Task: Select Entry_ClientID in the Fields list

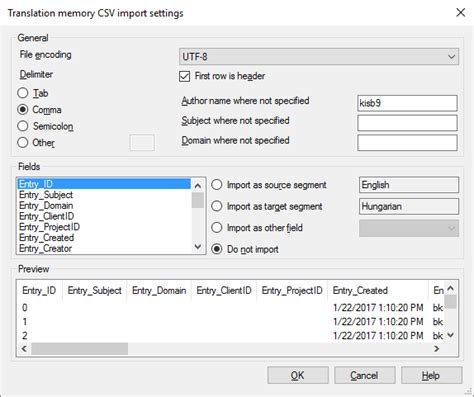Action: [x=104, y=216]
